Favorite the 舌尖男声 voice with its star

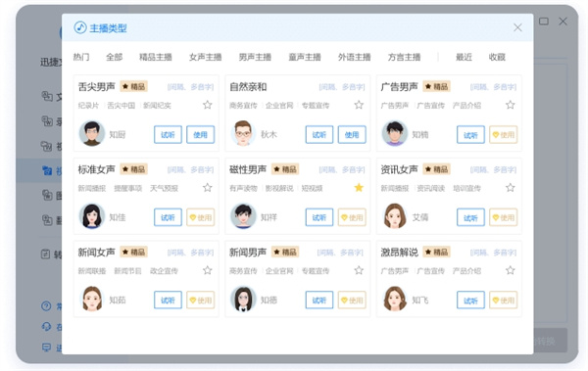(208, 105)
